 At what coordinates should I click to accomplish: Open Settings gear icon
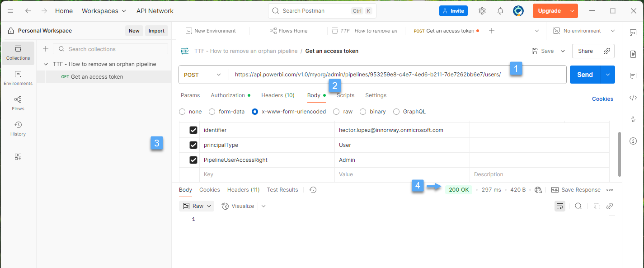(482, 11)
